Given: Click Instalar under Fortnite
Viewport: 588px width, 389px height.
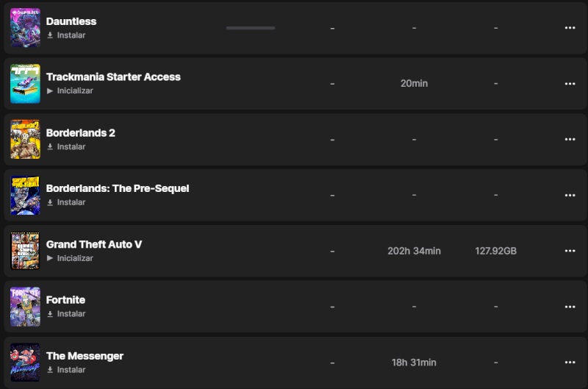Looking at the screenshot, I should (71, 314).
